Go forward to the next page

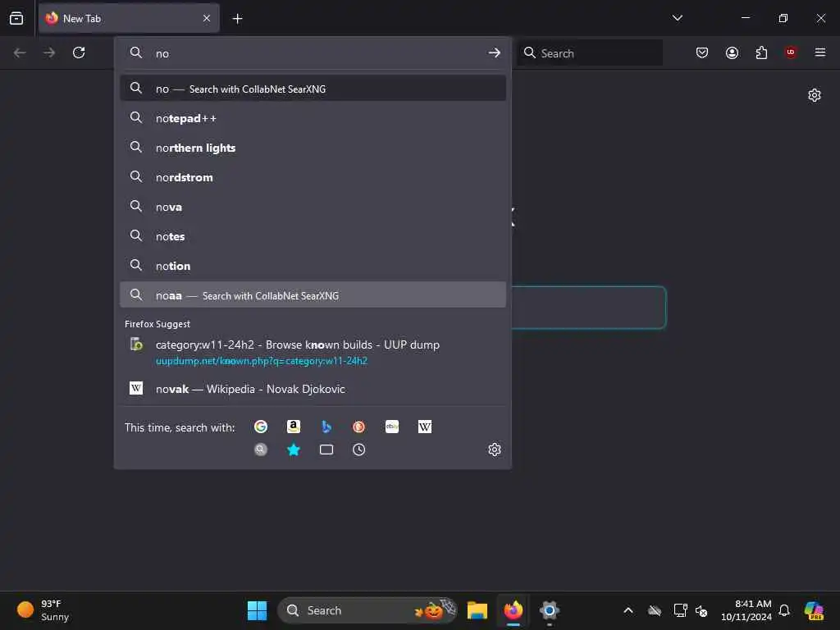(x=49, y=52)
